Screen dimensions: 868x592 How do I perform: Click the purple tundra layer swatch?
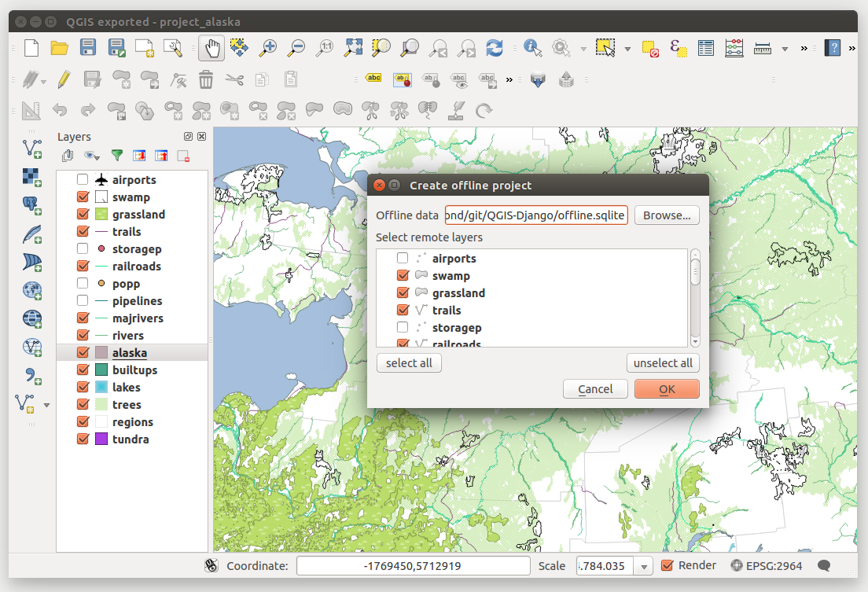coord(101,439)
